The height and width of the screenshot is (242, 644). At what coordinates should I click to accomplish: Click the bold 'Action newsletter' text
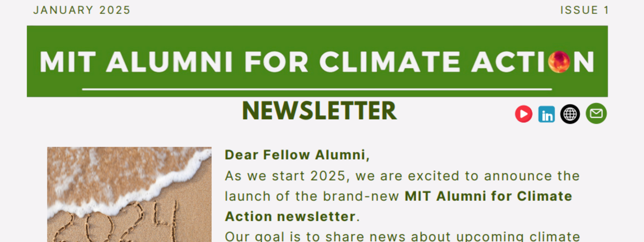[290, 217]
